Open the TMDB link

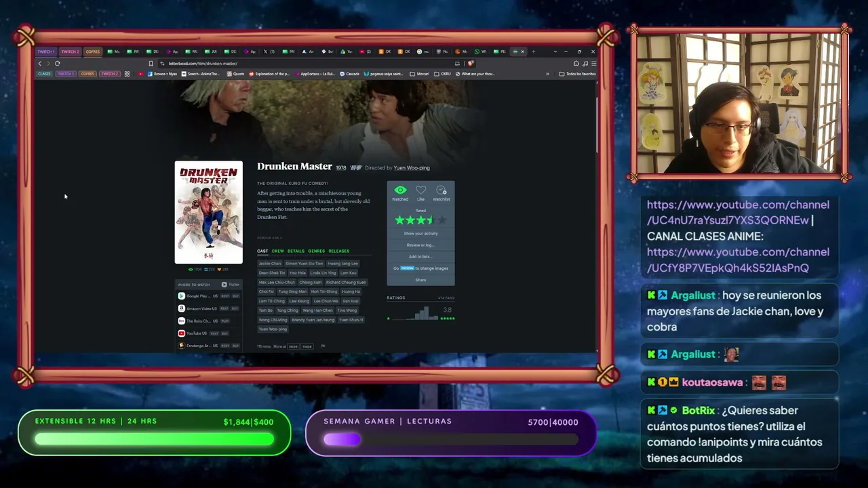[307, 346]
